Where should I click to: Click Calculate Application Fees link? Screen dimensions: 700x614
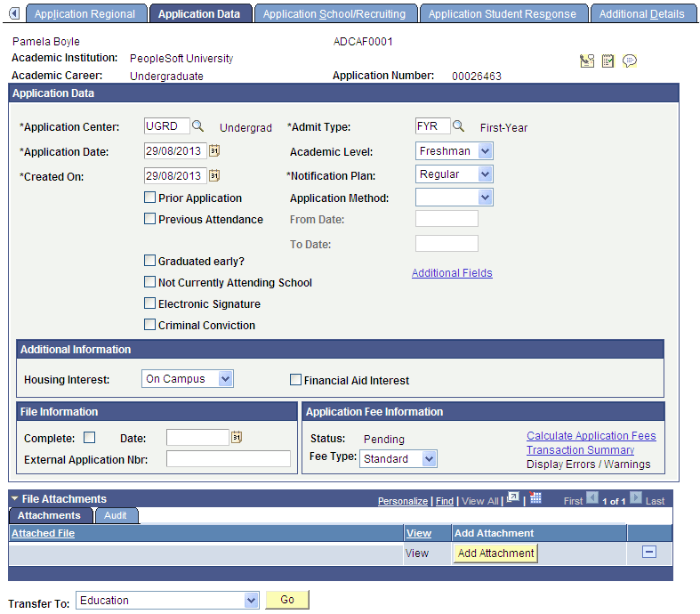[x=591, y=435]
